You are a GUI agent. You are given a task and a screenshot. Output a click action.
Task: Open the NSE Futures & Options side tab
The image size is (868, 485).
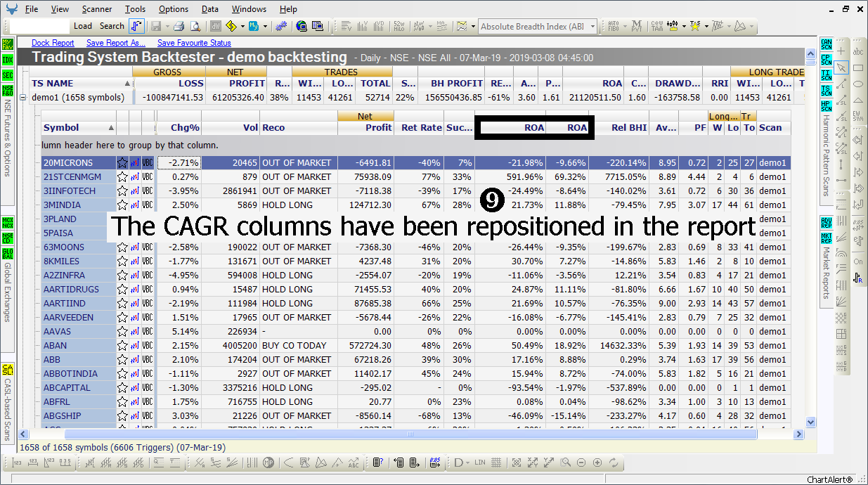pyautogui.click(x=8, y=136)
